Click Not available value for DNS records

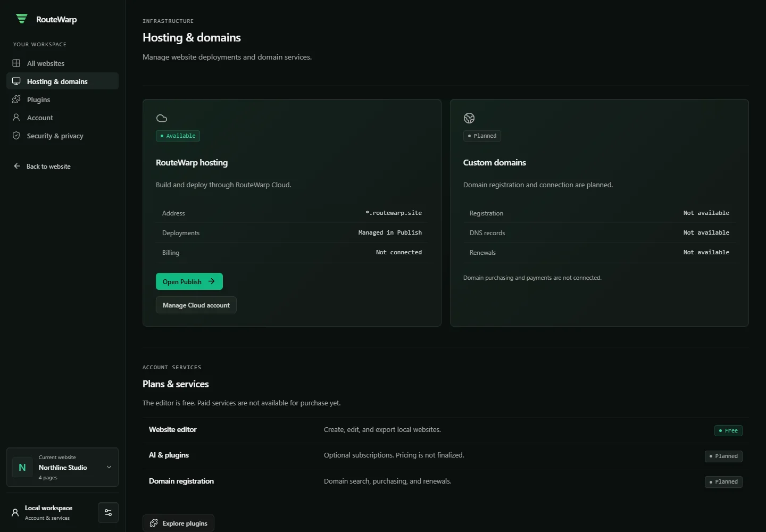(706, 232)
